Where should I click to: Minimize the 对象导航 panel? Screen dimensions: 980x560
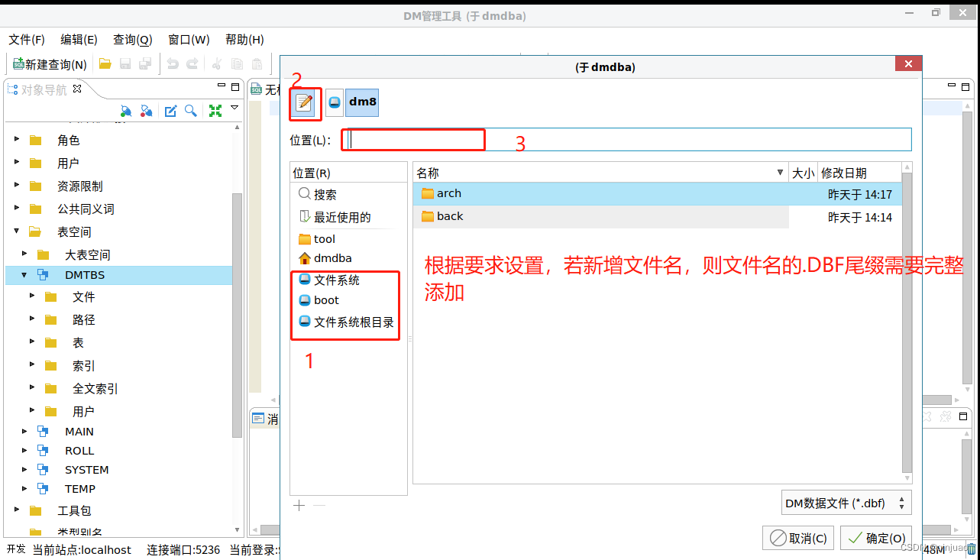[222, 86]
